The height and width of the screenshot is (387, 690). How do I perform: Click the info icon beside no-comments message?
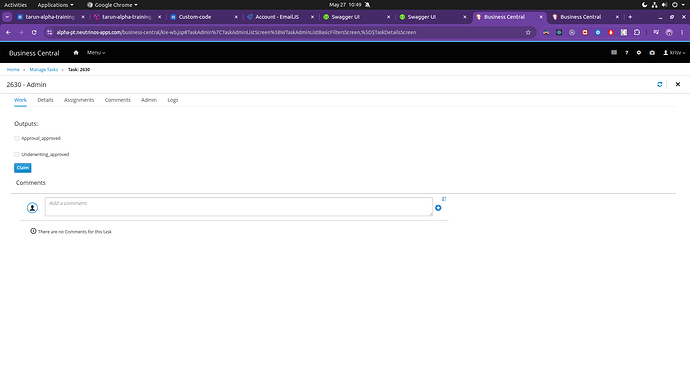pos(33,231)
